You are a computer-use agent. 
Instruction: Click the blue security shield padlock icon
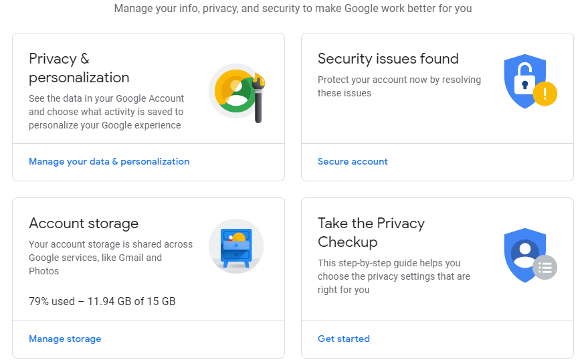click(x=524, y=82)
